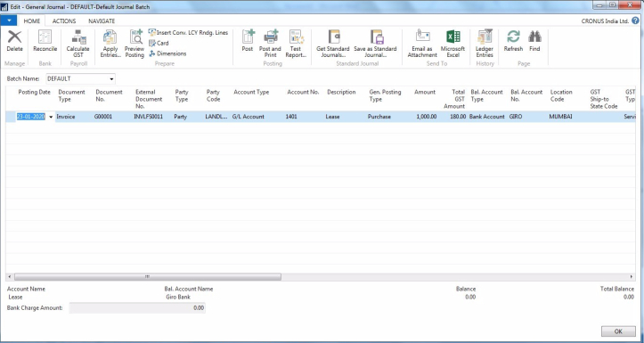
Task: Click the scrollbar left arrow
Action: pos(10,277)
